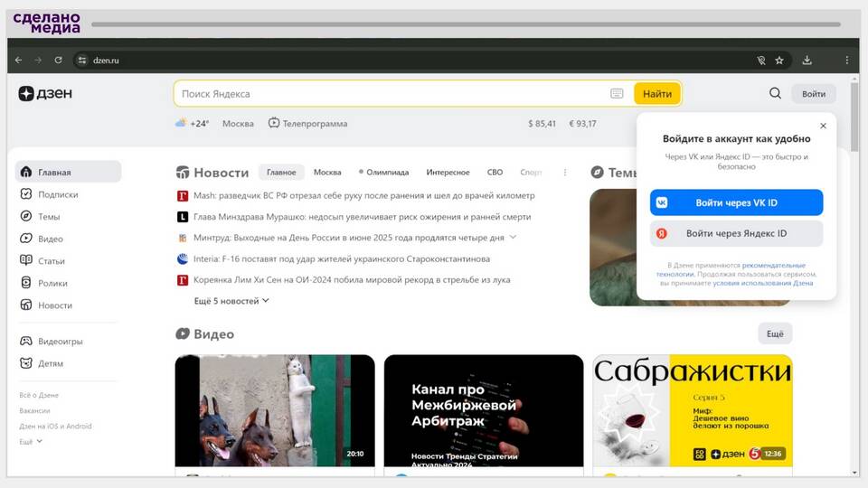This screenshot has height=488, width=868.
Task: Close the login popup
Action: point(823,126)
